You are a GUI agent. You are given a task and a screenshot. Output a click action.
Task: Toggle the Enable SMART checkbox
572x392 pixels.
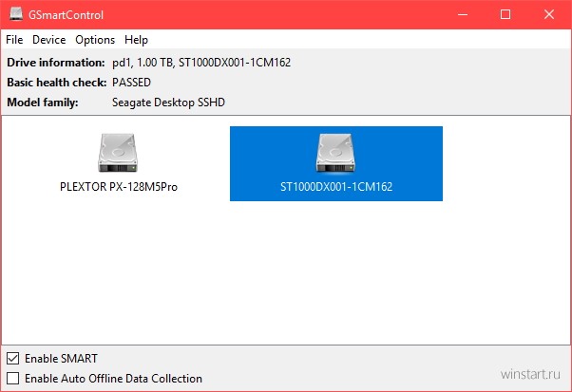(x=13, y=359)
